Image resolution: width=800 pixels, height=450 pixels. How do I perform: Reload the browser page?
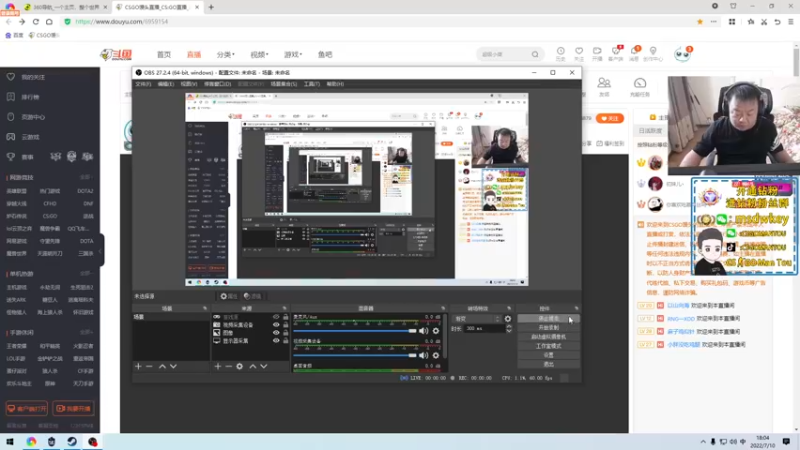click(36, 21)
